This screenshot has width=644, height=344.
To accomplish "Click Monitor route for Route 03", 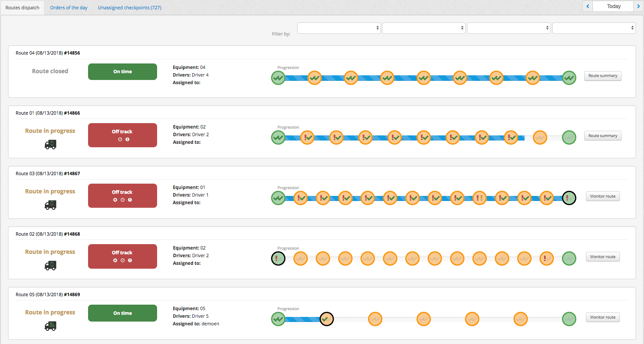I will (x=603, y=196).
